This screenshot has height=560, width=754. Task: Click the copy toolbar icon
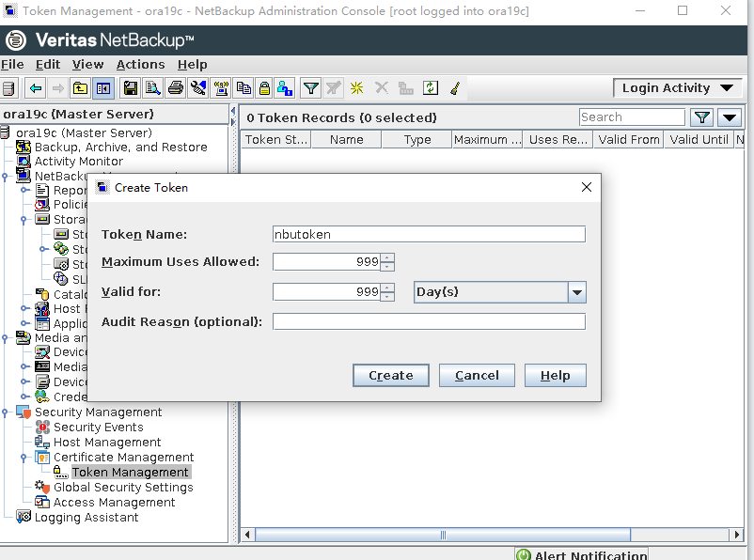pyautogui.click(x=243, y=87)
